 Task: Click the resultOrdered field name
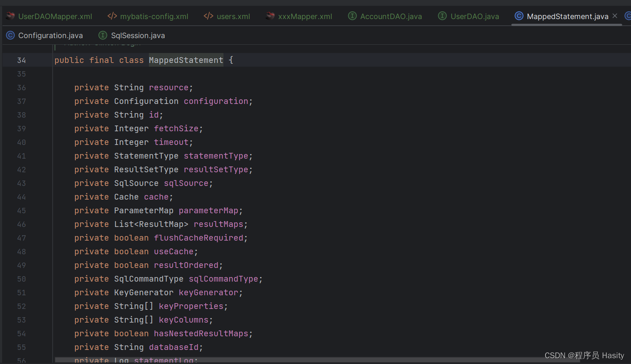[186, 265]
